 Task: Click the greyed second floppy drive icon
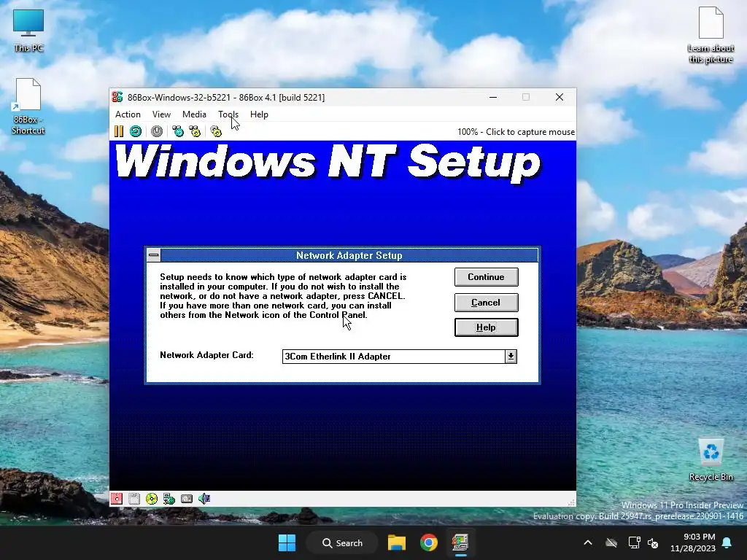click(134, 499)
